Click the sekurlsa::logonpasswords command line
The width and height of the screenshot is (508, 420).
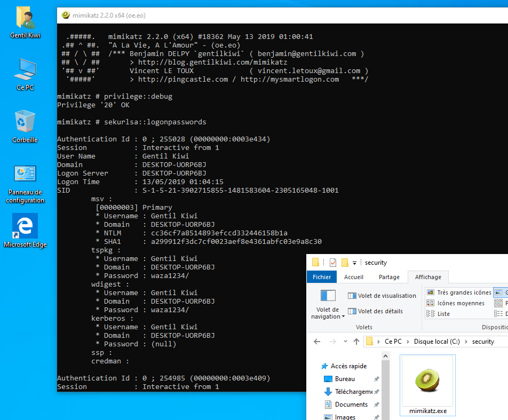[x=131, y=122]
